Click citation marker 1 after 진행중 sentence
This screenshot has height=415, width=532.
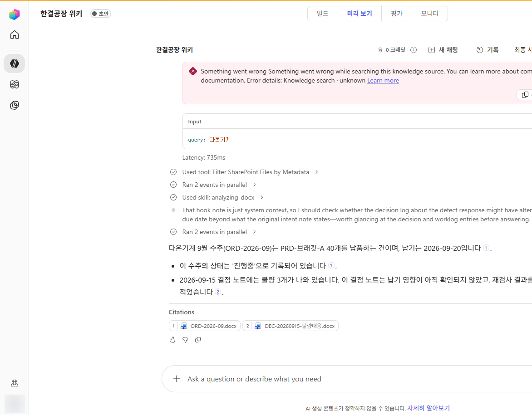point(331,265)
